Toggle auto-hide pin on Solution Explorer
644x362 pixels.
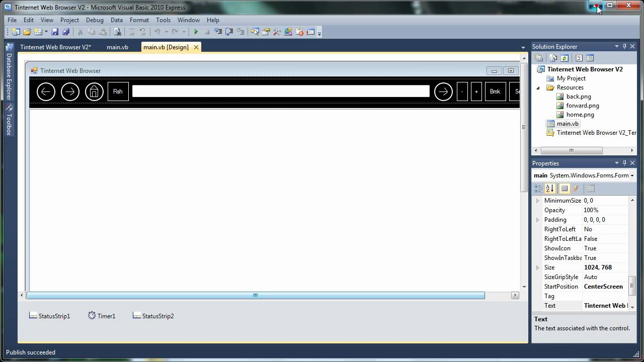click(624, 46)
